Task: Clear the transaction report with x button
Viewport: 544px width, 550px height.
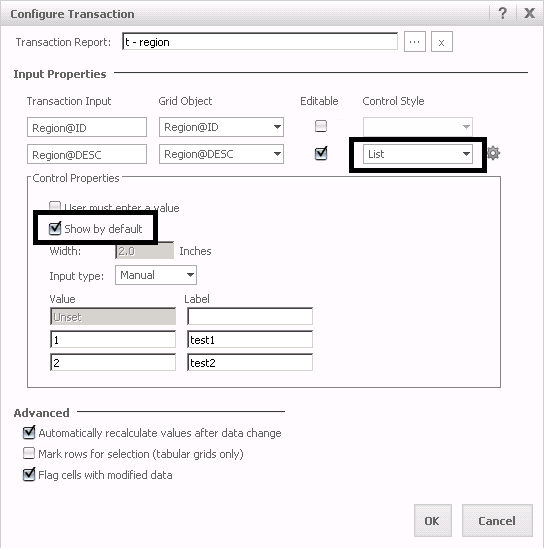Action: [442, 42]
